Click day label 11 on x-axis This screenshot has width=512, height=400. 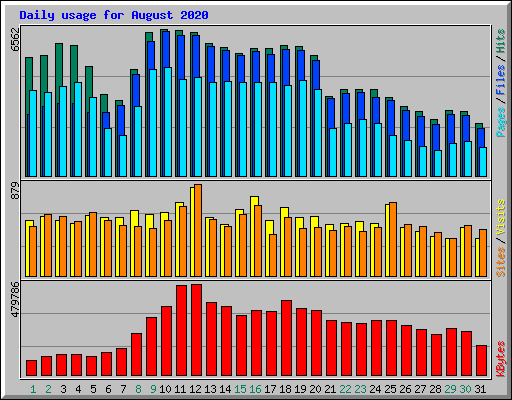[180, 389]
